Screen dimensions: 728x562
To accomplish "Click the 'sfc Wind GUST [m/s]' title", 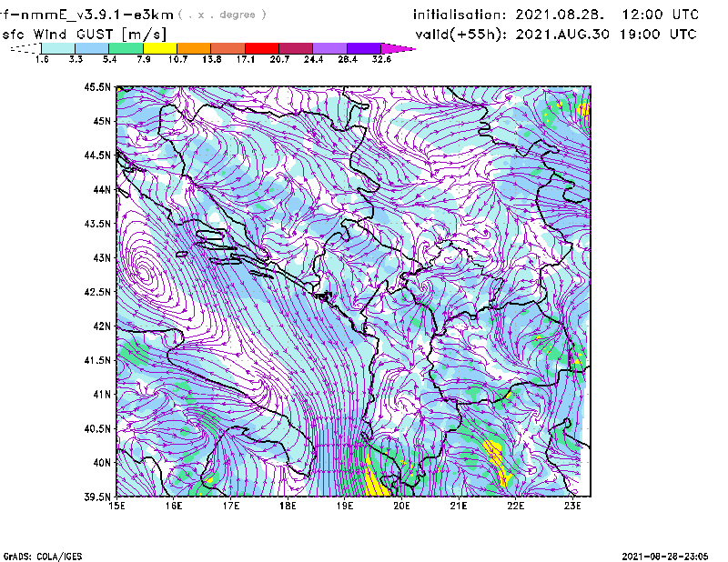I will click(84, 35).
